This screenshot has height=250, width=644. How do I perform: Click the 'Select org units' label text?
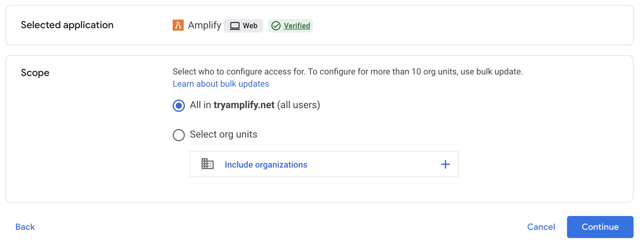click(x=223, y=134)
